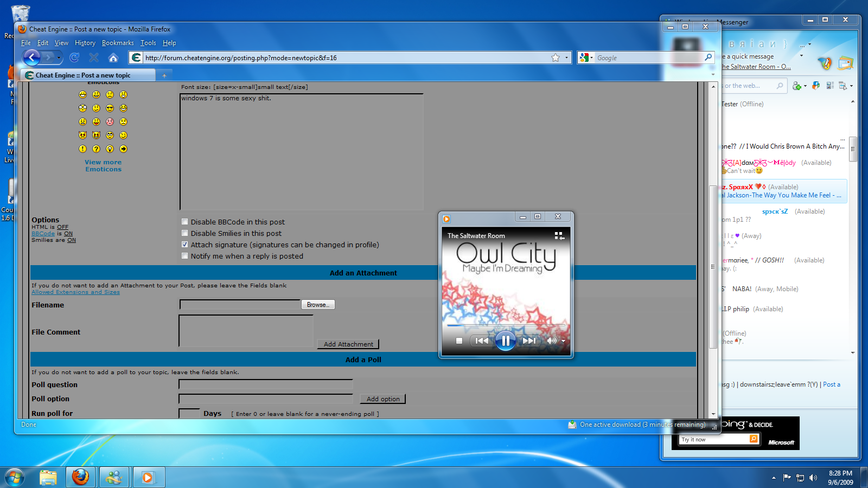Open Messenger display name status dropdown
Screen dimensions: 868x488
click(809, 44)
